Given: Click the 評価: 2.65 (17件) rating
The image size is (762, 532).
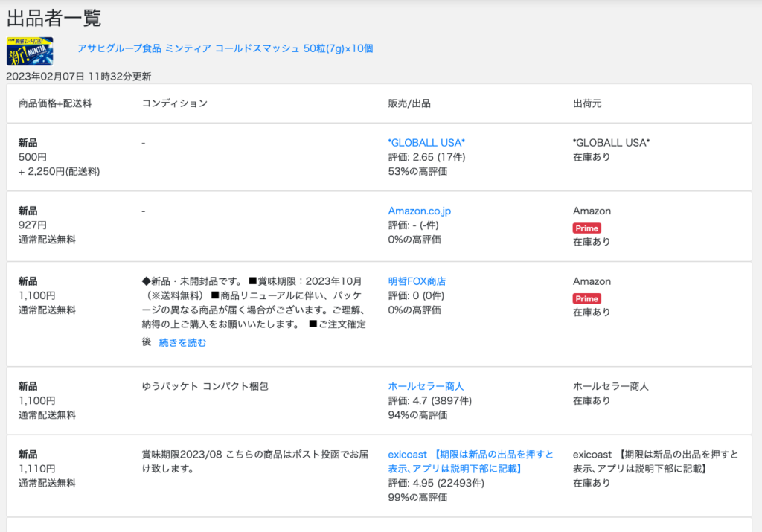Looking at the screenshot, I should 426,158.
